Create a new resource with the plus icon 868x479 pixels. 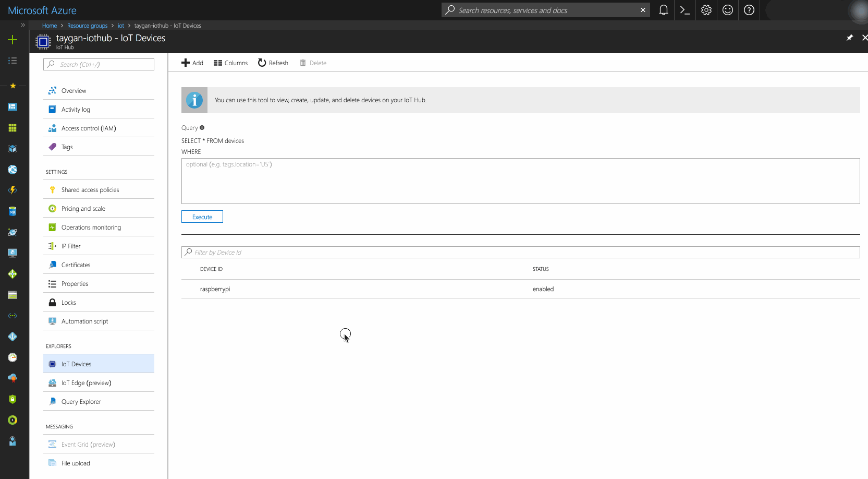click(13, 40)
